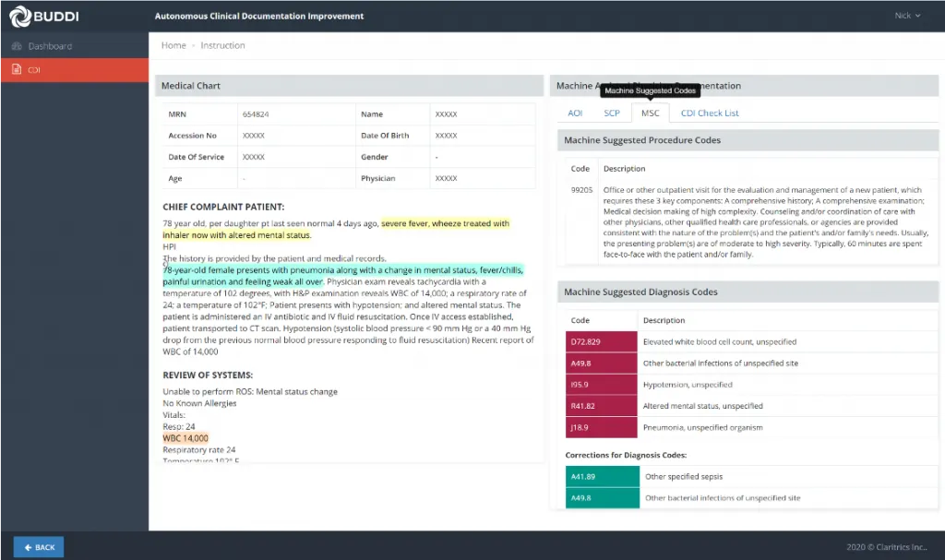Click the Dashboard menu item
The width and height of the screenshot is (945, 560).
point(50,46)
